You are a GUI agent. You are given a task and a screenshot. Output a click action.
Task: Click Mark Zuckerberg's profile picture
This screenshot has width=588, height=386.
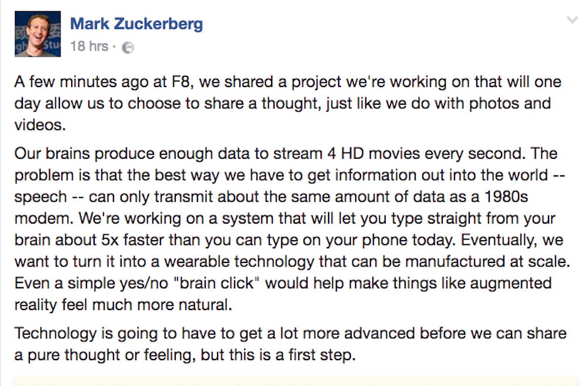(38, 34)
